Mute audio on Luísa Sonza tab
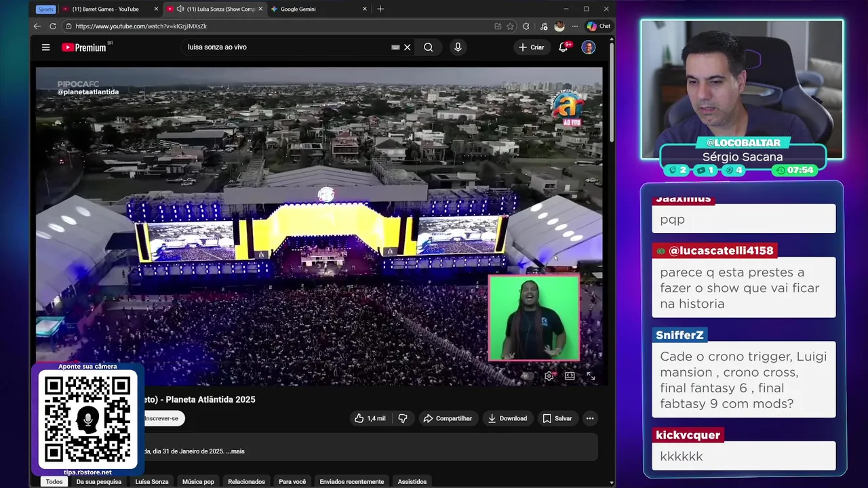Screen dimensions: 868x488 (x=180, y=9)
